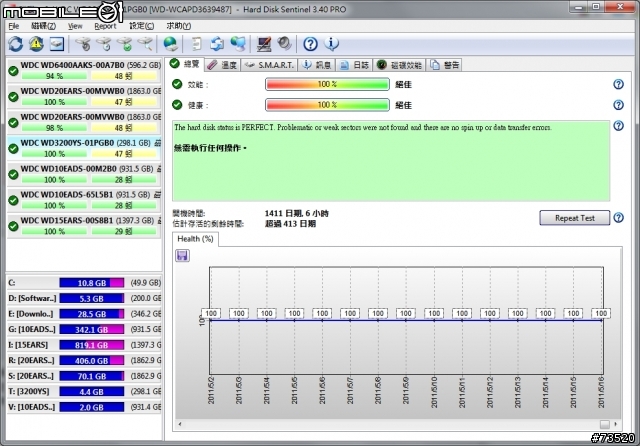This screenshot has height=446, width=640.
Task: Switch to the S.M.A.R.T. tab
Action: tap(269, 65)
